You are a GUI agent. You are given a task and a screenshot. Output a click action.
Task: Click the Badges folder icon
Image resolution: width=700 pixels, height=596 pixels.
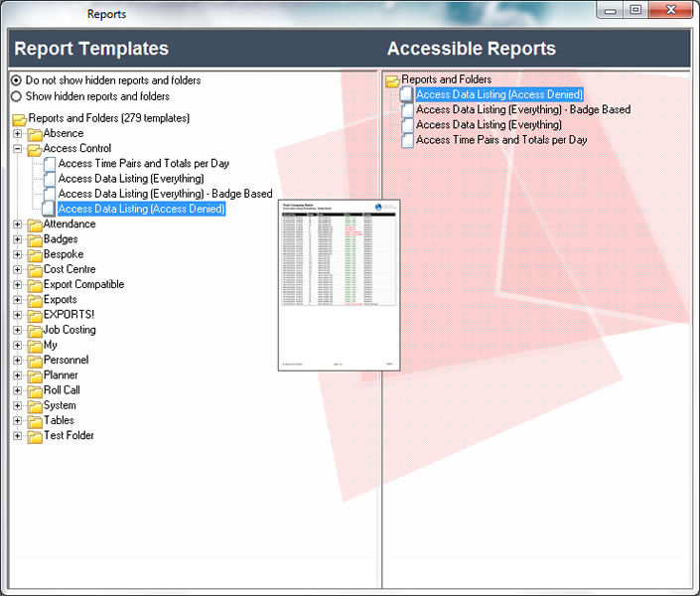(35, 239)
